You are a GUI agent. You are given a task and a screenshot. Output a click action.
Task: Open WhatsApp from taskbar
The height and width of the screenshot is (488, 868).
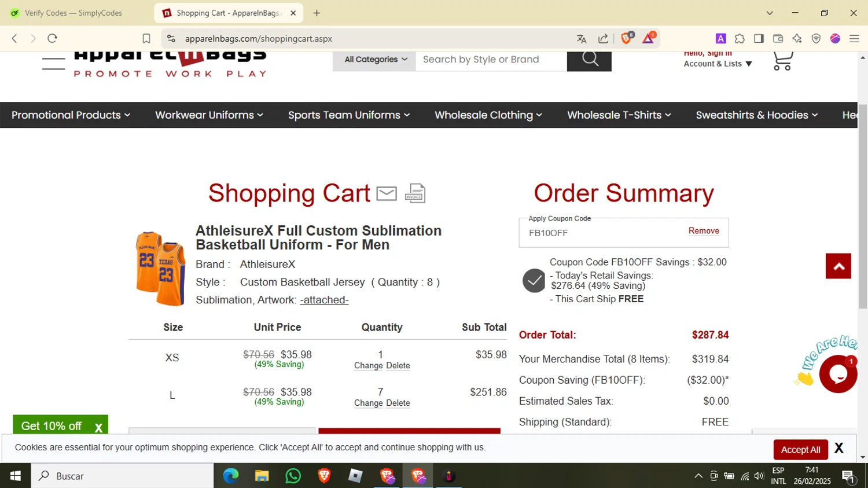point(293,476)
